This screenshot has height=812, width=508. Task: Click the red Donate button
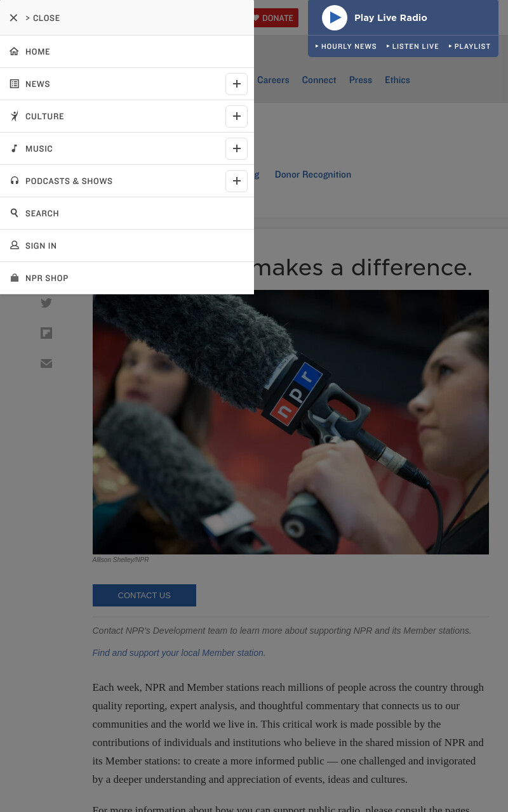[x=276, y=18]
